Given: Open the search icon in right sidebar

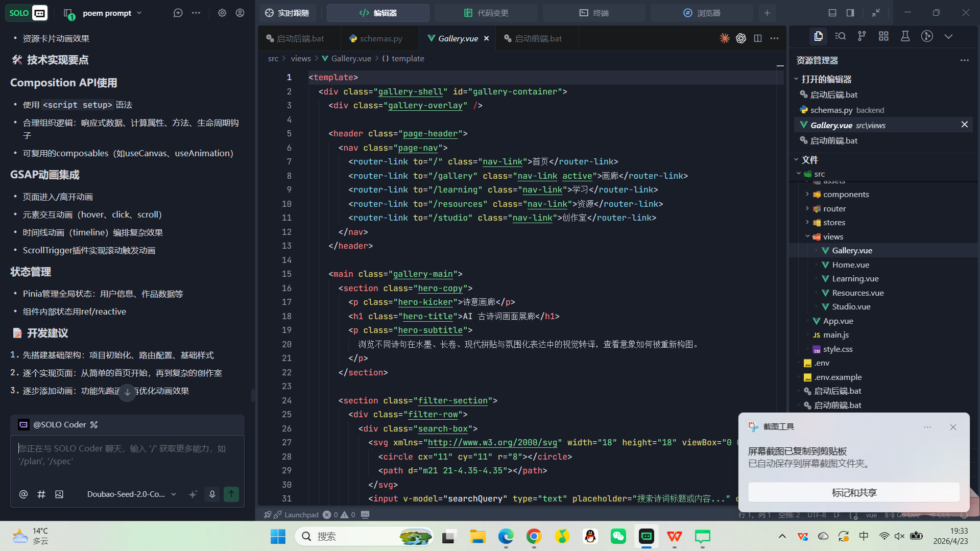Looking at the screenshot, I should [x=840, y=36].
